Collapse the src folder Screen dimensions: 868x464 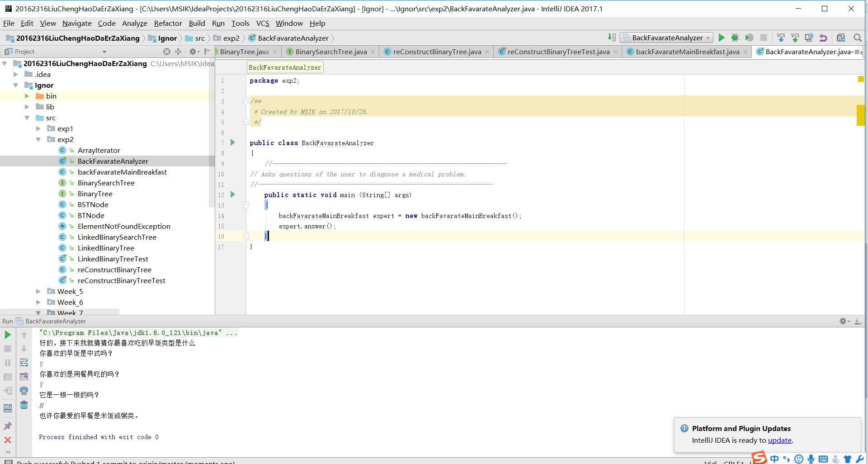pos(27,118)
